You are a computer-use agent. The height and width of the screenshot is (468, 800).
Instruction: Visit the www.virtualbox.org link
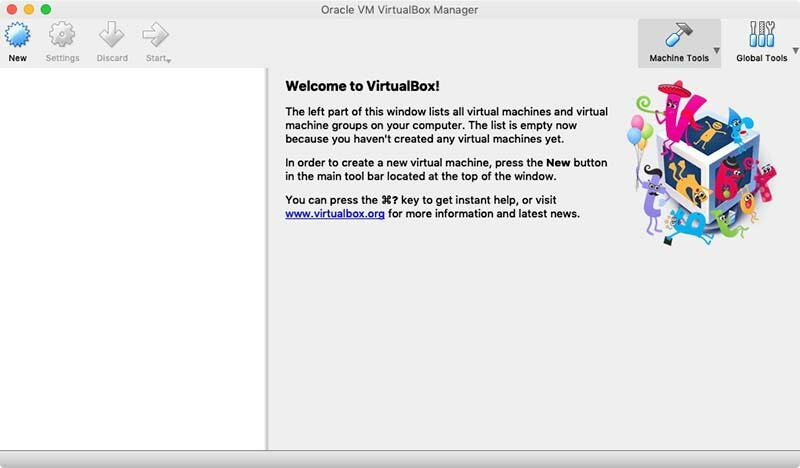tap(334, 214)
